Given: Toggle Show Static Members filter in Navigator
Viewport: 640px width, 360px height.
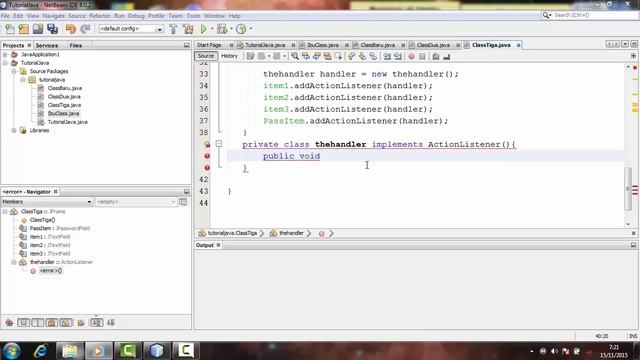Looking at the screenshot, I should tap(38, 322).
